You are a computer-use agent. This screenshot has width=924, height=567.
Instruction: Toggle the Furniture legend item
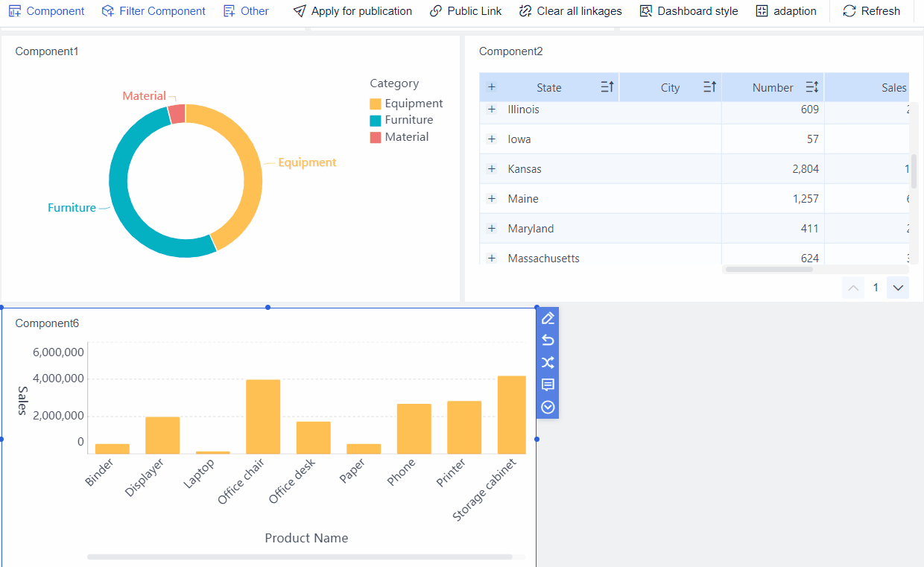408,120
